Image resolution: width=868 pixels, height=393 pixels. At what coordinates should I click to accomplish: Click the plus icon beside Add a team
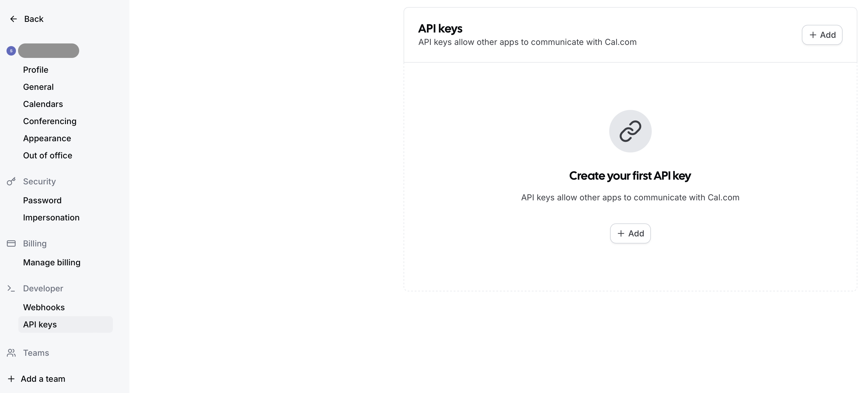point(11,379)
